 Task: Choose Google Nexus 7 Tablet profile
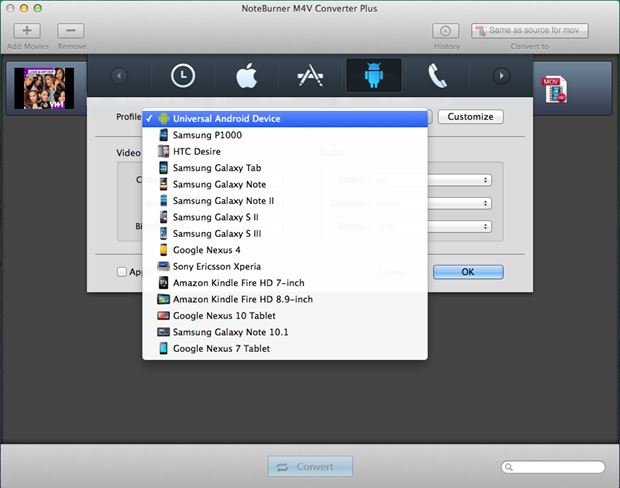coord(285,348)
